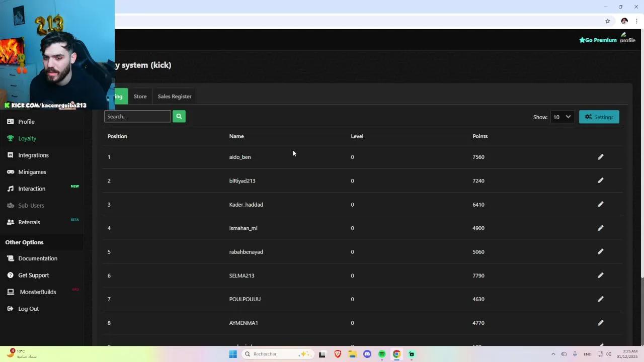Open the Documentation link text
The image size is (644, 362).
pos(38,258)
